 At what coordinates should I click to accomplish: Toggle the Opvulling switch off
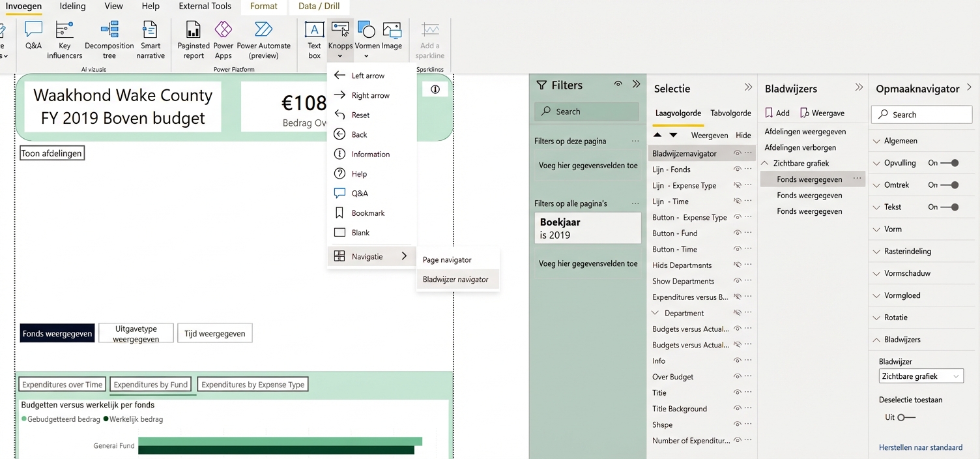point(951,163)
